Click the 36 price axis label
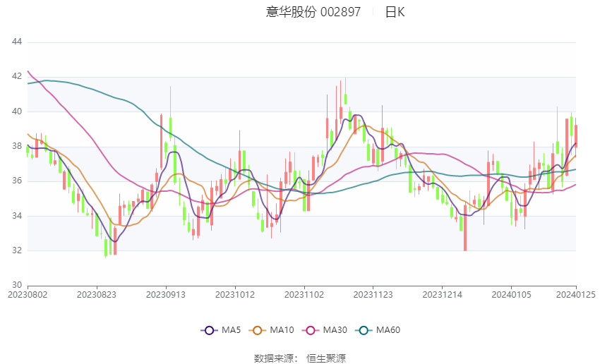The width and height of the screenshot is (600, 364). 17,181
